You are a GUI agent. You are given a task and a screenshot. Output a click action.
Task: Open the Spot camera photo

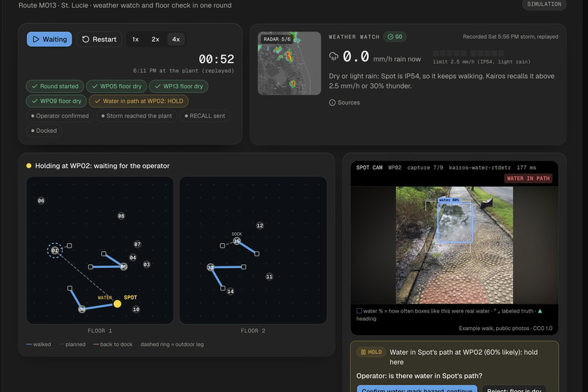coord(454,245)
